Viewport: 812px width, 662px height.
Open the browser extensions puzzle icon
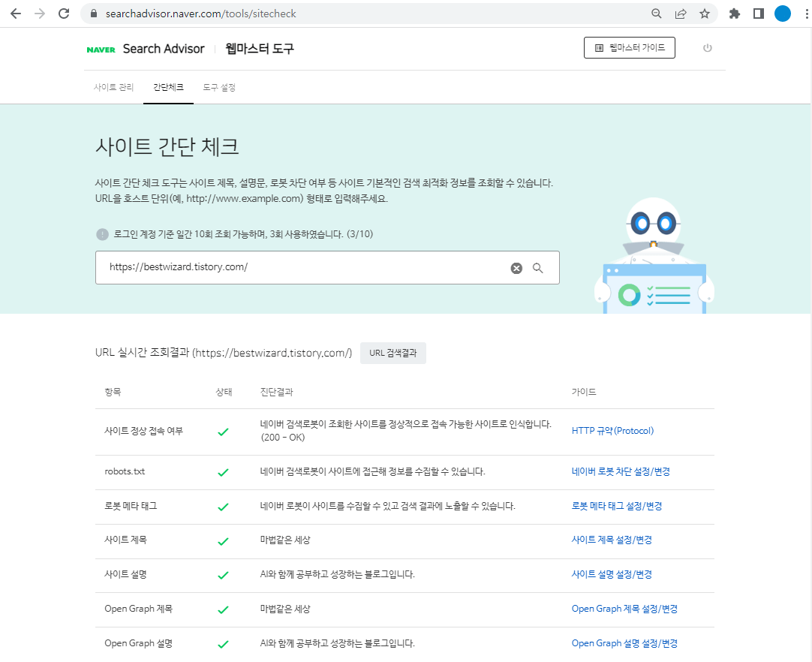pos(734,13)
